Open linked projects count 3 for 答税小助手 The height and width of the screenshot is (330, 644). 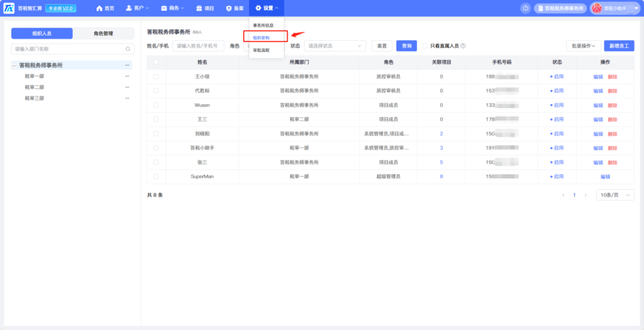coord(441,148)
